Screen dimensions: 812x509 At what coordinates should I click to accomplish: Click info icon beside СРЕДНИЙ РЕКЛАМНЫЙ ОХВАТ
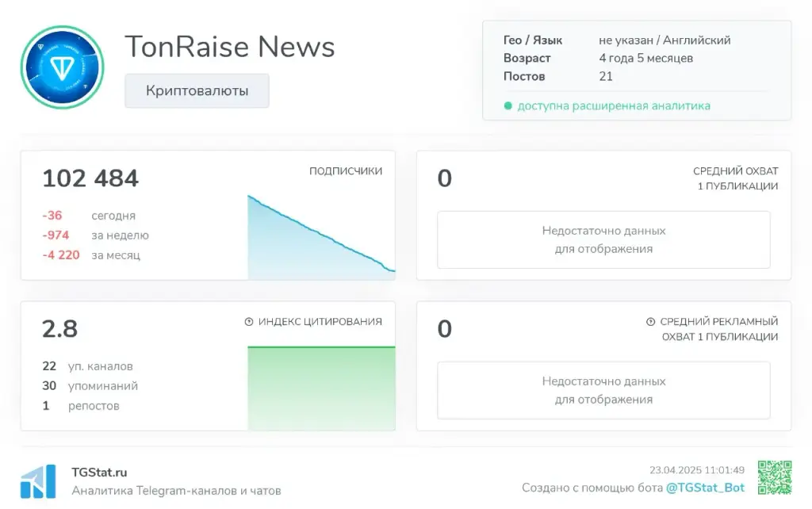[651, 322]
